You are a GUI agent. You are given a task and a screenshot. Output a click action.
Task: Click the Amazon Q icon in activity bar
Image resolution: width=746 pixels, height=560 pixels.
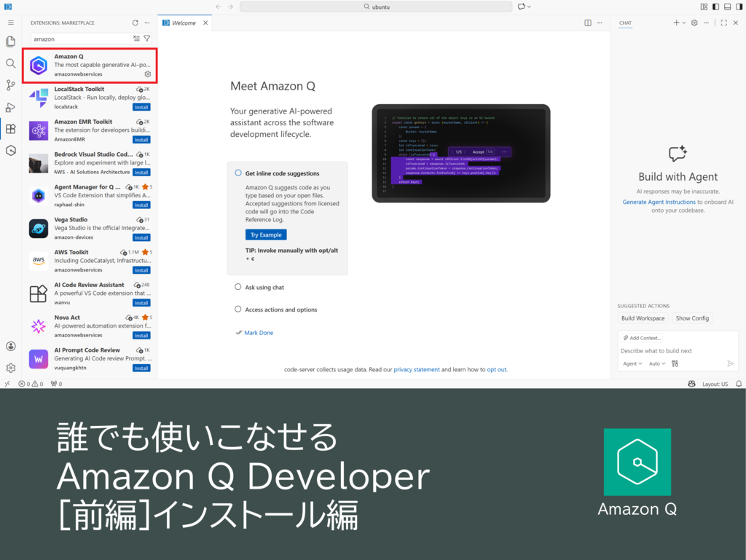point(10,151)
